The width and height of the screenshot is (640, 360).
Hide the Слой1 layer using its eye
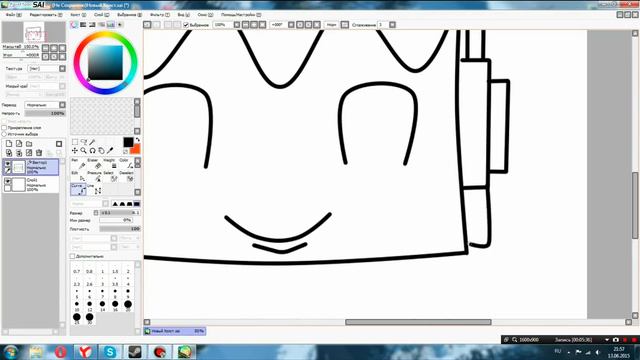coord(8,181)
